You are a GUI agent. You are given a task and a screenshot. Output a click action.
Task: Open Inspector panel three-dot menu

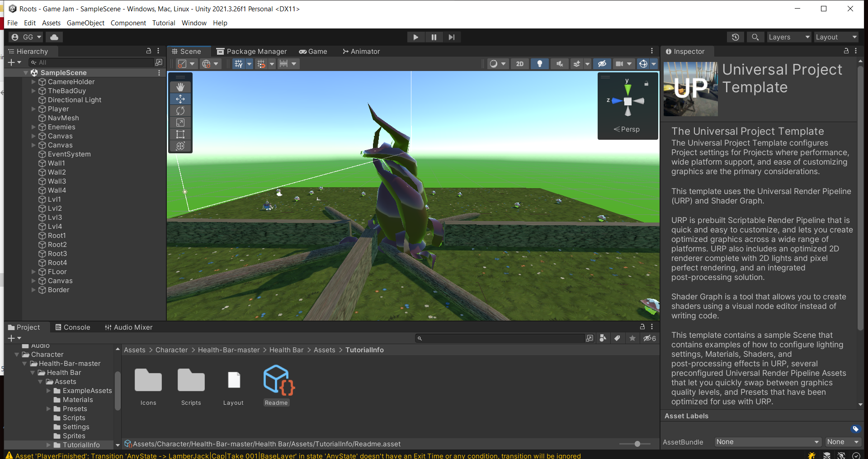coord(856,51)
